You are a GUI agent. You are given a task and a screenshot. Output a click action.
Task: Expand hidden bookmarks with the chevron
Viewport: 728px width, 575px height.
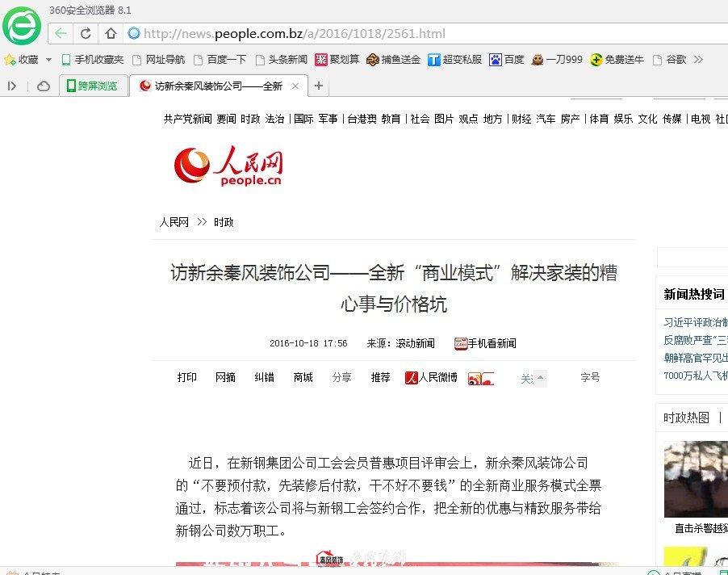pyautogui.click(x=698, y=60)
